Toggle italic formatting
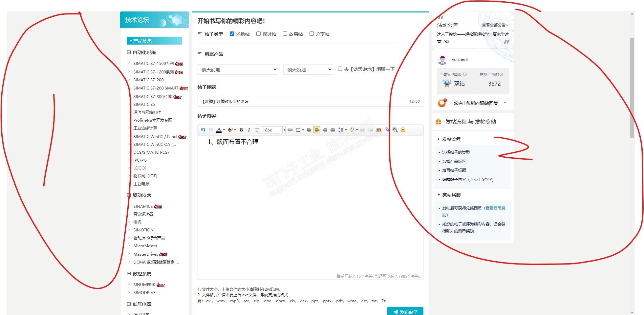The height and width of the screenshot is (315, 644). coord(249,130)
